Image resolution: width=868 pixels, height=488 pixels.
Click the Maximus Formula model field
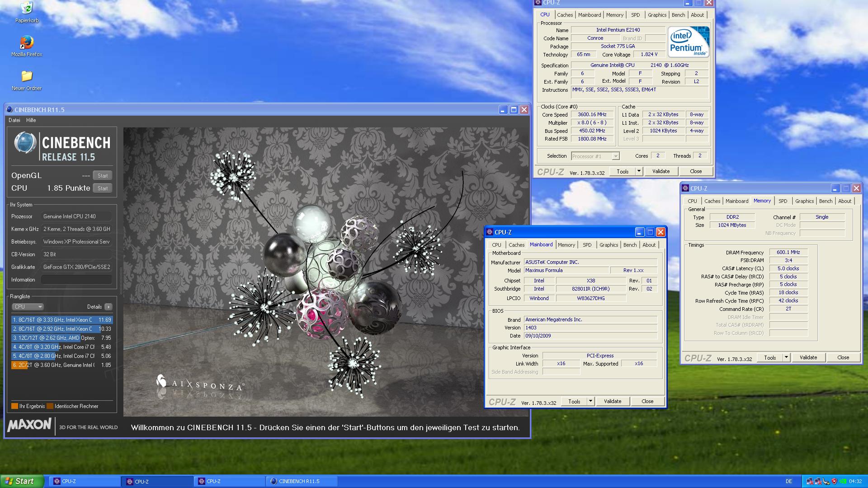(x=566, y=270)
